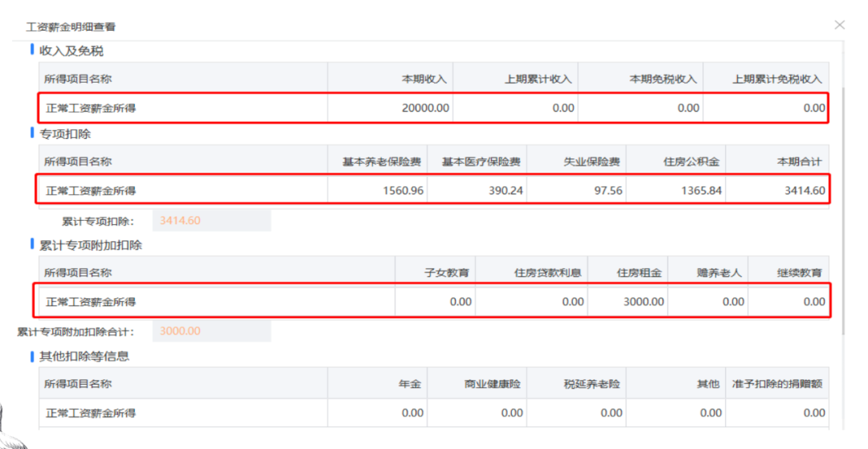Click the 累计专项附加扣除合计 field showing 3000.00
Viewport: 868px width, 449px height.
click(x=211, y=331)
